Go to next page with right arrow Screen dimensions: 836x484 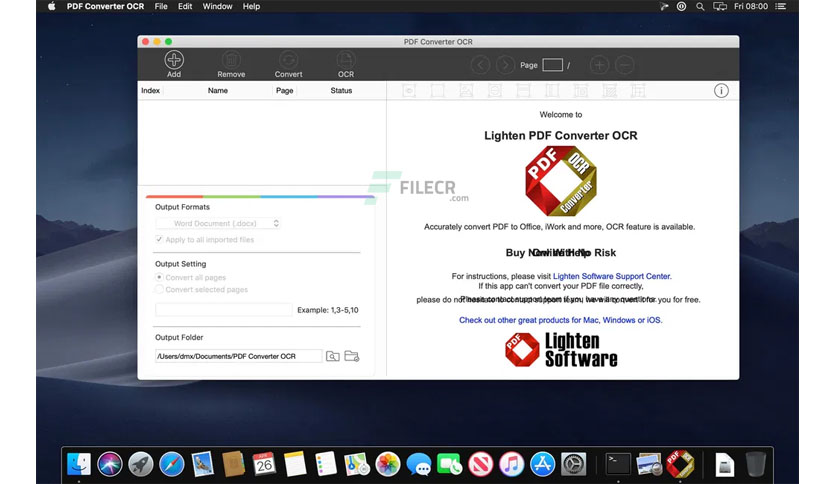[505, 65]
